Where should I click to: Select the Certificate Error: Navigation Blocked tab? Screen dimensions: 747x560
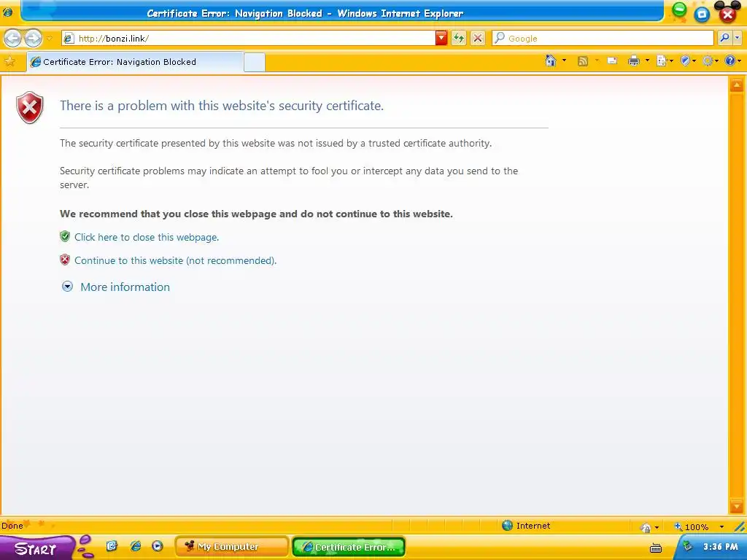tap(136, 62)
